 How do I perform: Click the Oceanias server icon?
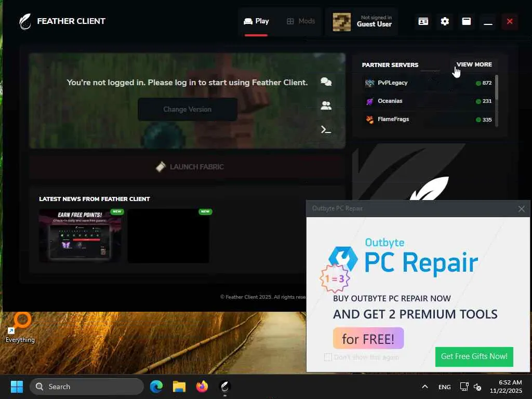click(369, 101)
